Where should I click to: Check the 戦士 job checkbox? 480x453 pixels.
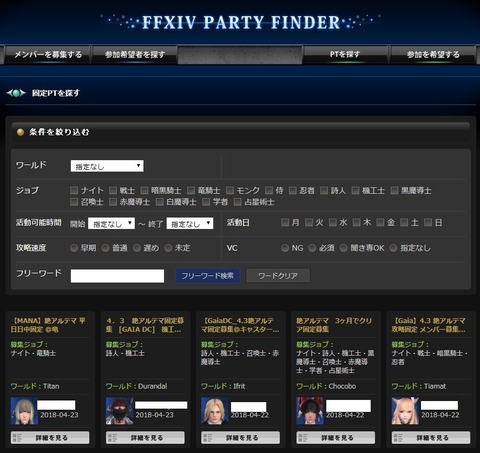tap(113, 190)
